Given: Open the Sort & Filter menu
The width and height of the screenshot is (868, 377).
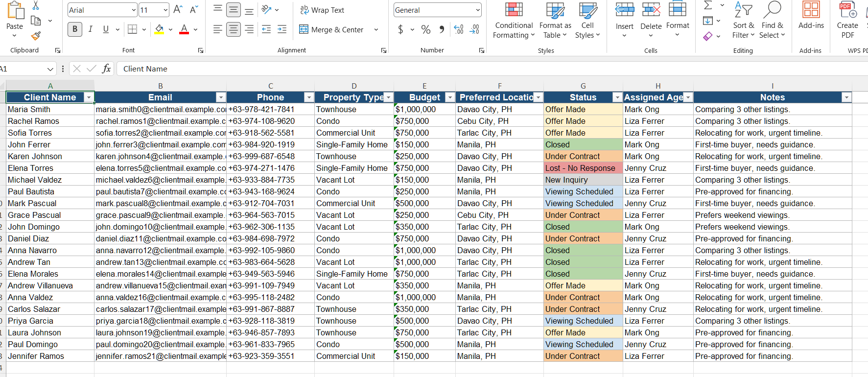Looking at the screenshot, I should (x=744, y=21).
